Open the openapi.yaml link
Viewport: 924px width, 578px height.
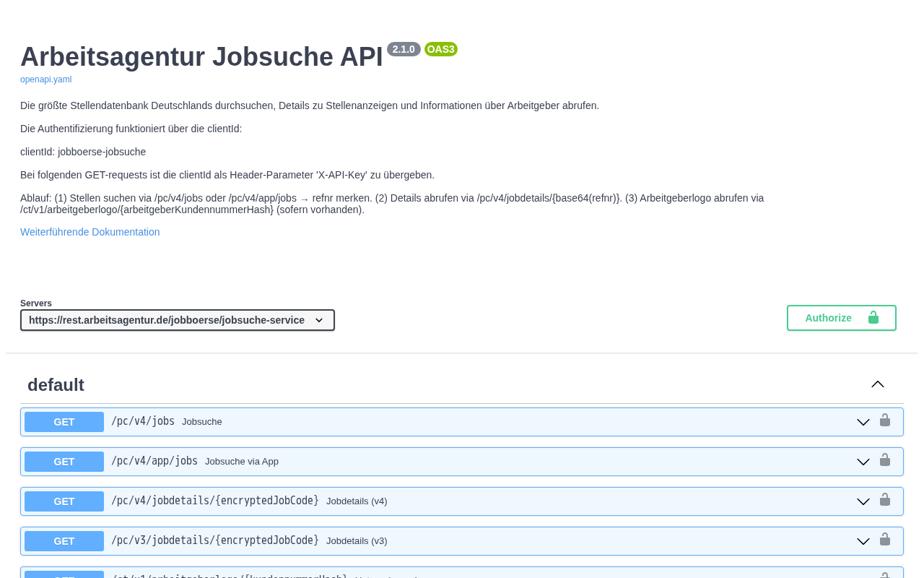(45, 79)
